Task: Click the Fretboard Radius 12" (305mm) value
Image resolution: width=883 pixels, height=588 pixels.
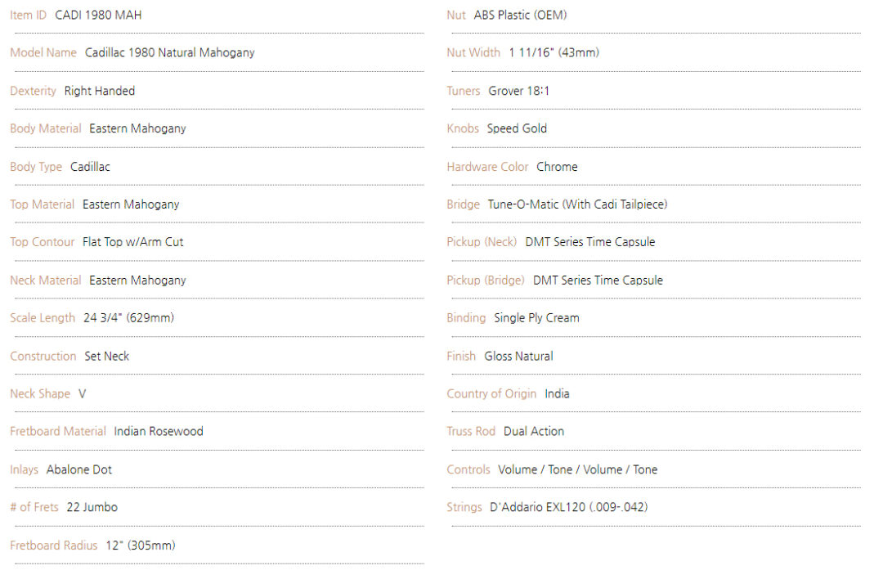Action: [x=141, y=545]
